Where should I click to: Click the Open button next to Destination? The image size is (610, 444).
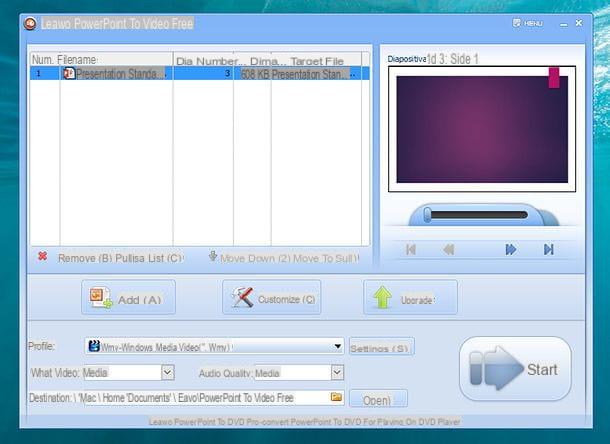pos(379,399)
